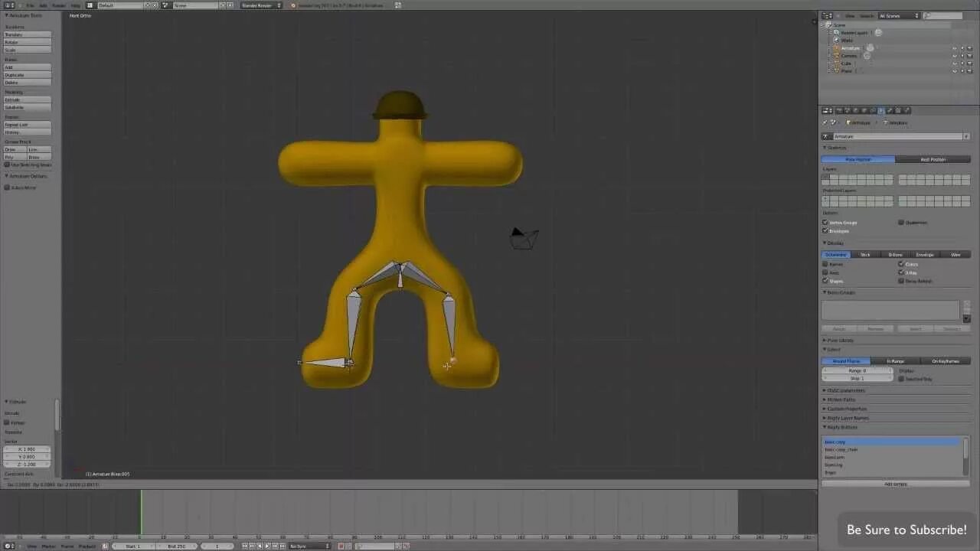Click the Cube mesh icon in outliner
980x551 pixels.
[836, 64]
